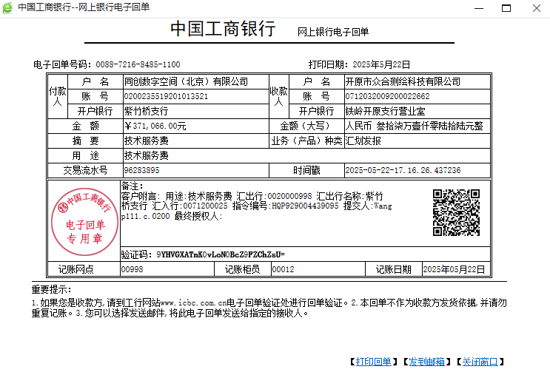Minimize the receipt window

(x=479, y=8)
